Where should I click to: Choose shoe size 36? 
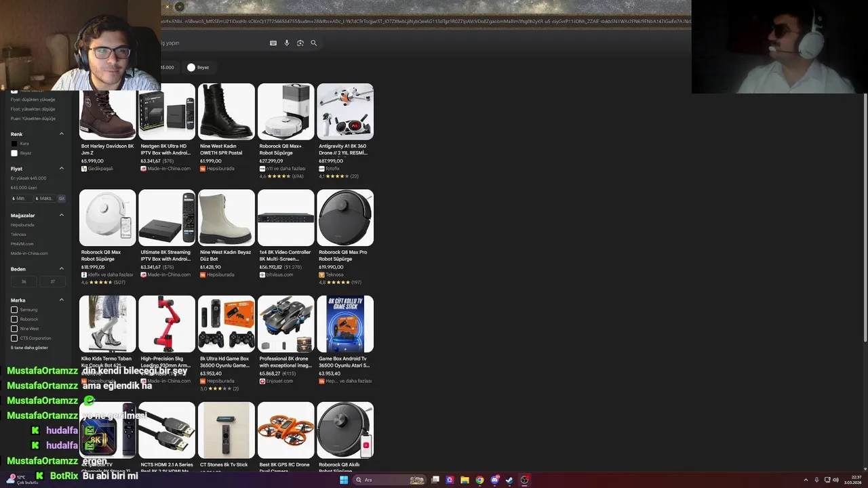coord(24,281)
